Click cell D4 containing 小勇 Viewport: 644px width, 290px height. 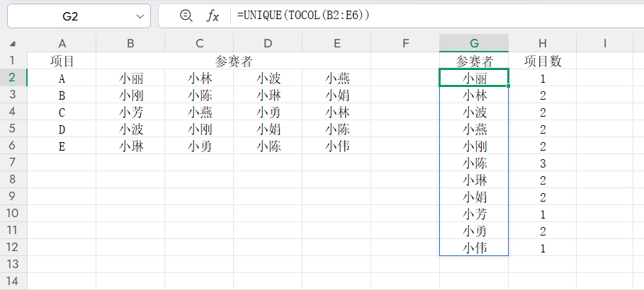click(x=268, y=112)
